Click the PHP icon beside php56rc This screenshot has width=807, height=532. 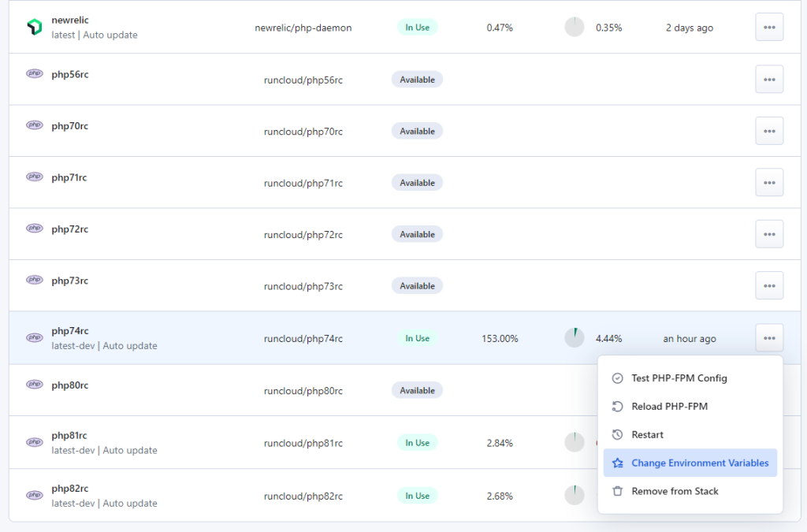tap(35, 73)
